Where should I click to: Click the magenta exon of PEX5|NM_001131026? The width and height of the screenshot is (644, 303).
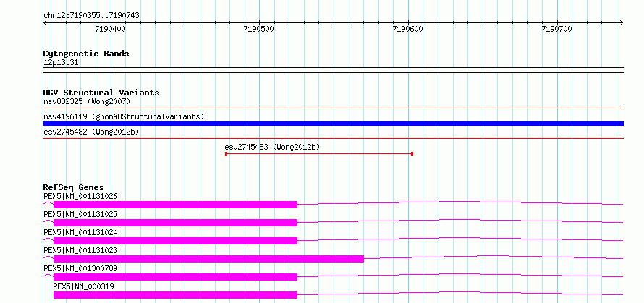click(175, 205)
